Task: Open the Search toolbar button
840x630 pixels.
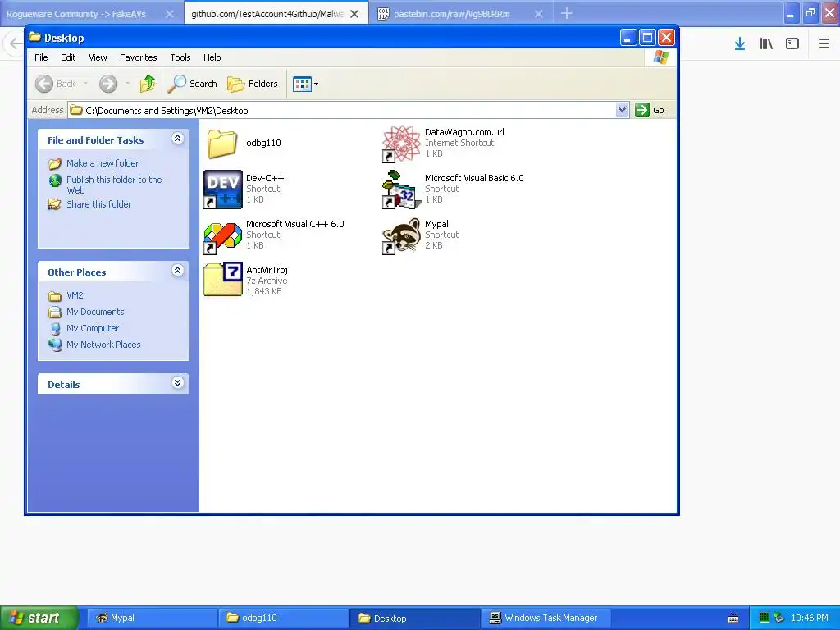Action: [x=192, y=84]
